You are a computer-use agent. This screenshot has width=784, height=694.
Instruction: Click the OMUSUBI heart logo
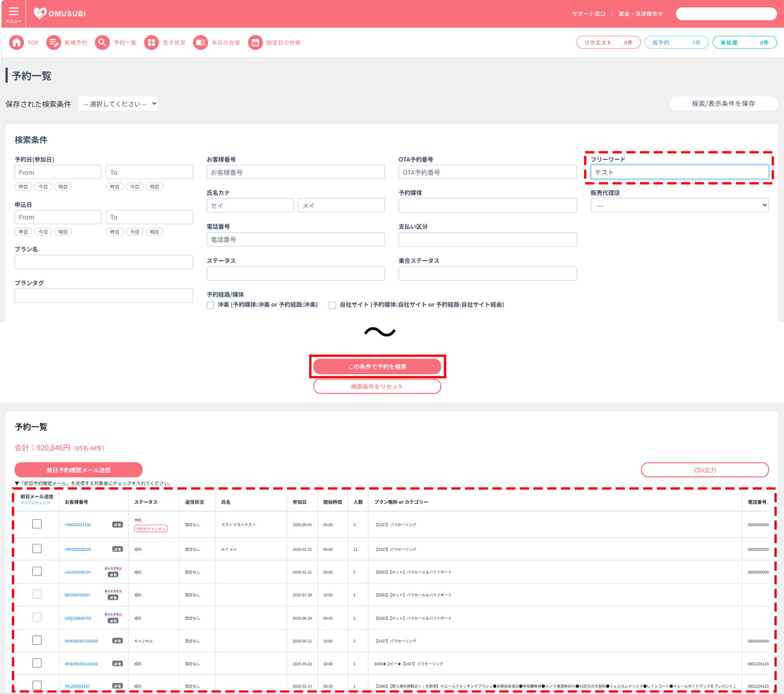pos(40,14)
